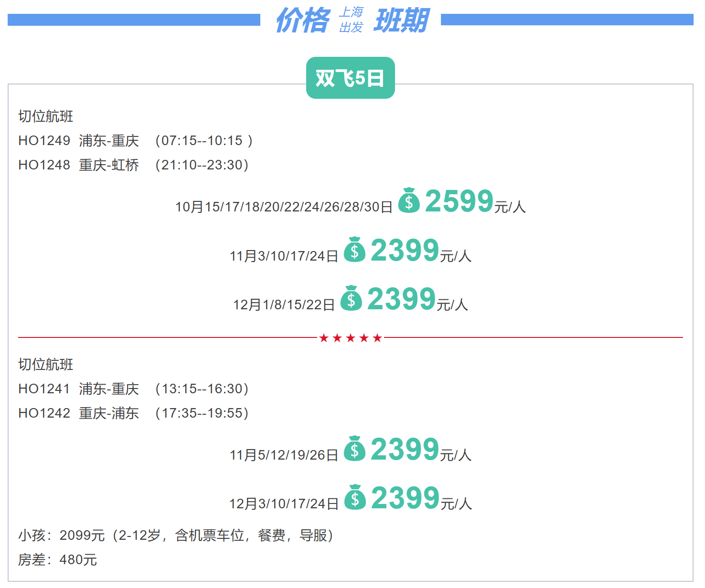Click the money bag icon beside 2599

point(409,200)
